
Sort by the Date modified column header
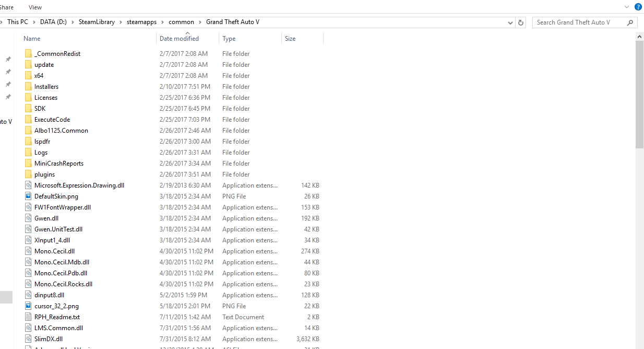pos(179,39)
